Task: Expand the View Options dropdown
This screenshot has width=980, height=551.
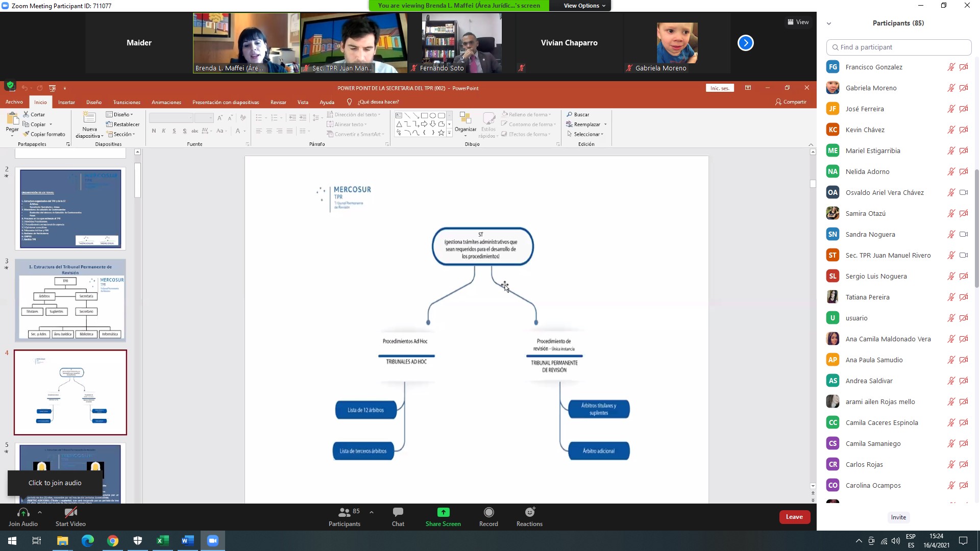Action: tap(584, 6)
